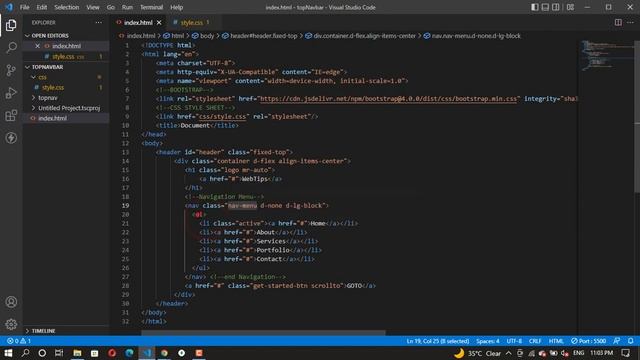Click line number 19 in the gutter
Viewport: 640px width, 360px height.
[126, 206]
